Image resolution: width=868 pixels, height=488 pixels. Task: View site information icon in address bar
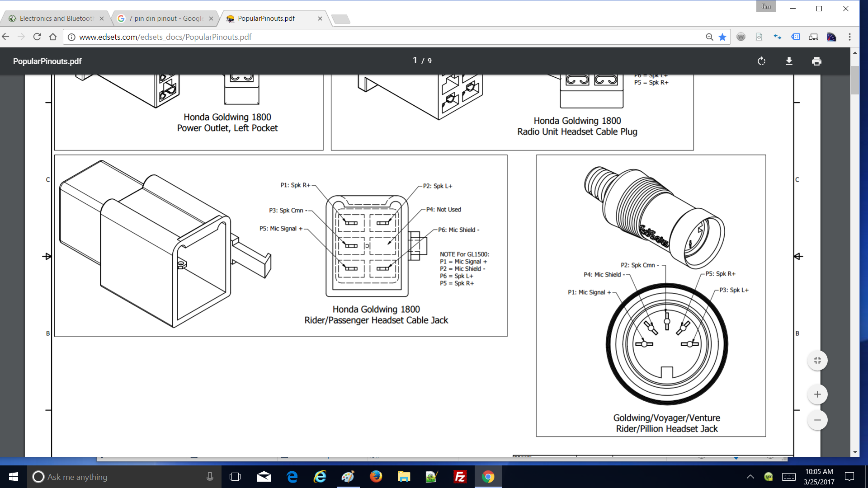click(71, 37)
